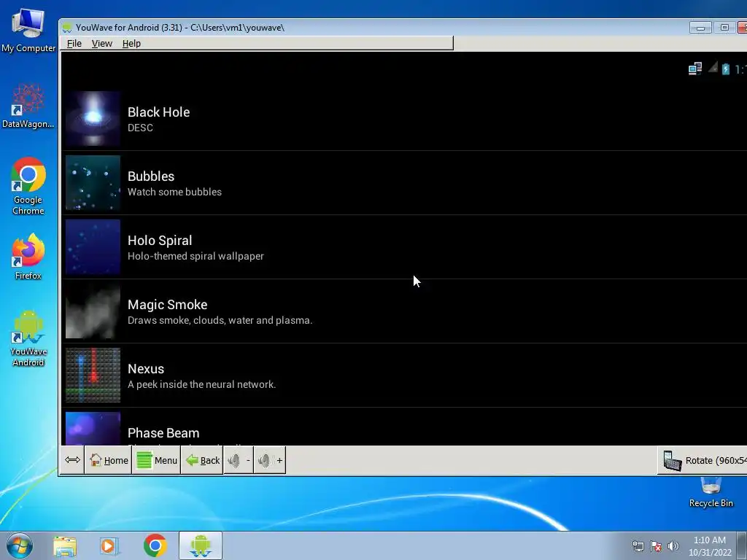Select the Black Hole live wallpaper thumbnail

coord(93,119)
